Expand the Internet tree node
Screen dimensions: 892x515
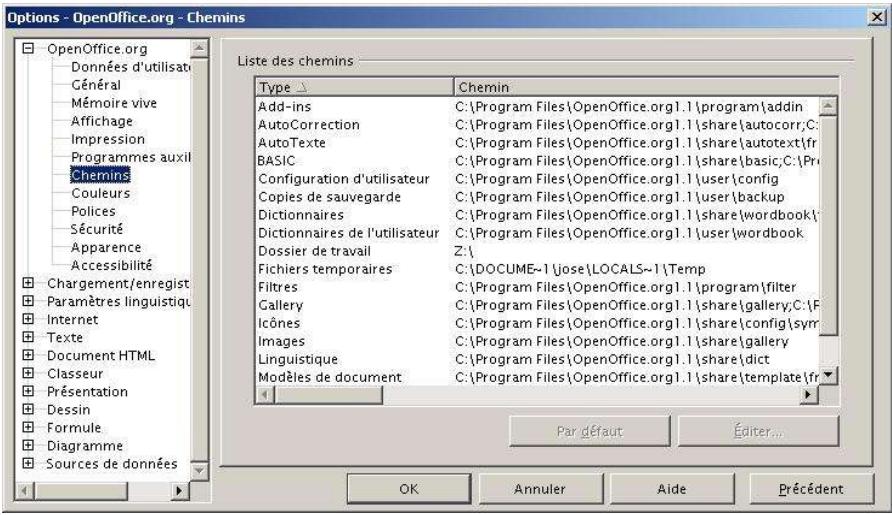28,319
